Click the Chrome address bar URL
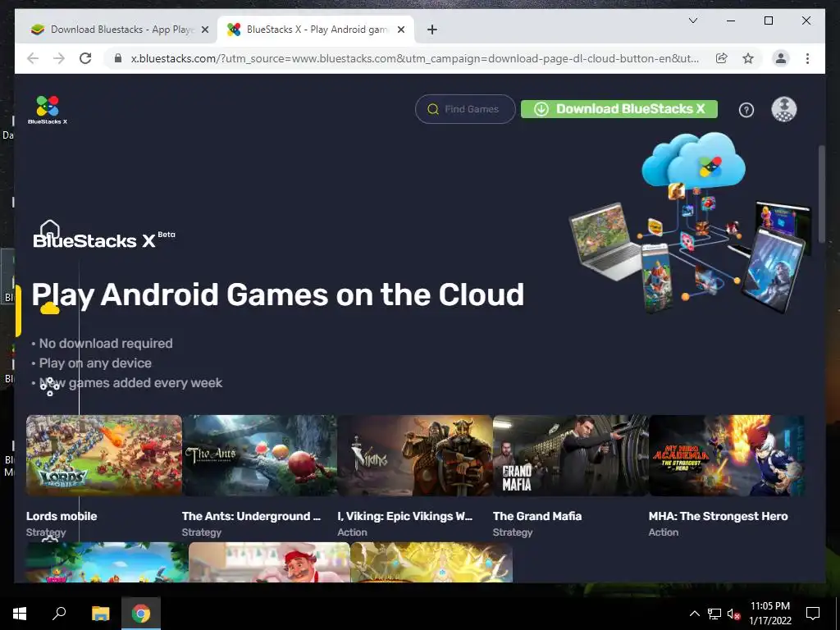The image size is (840, 630). pyautogui.click(x=414, y=58)
